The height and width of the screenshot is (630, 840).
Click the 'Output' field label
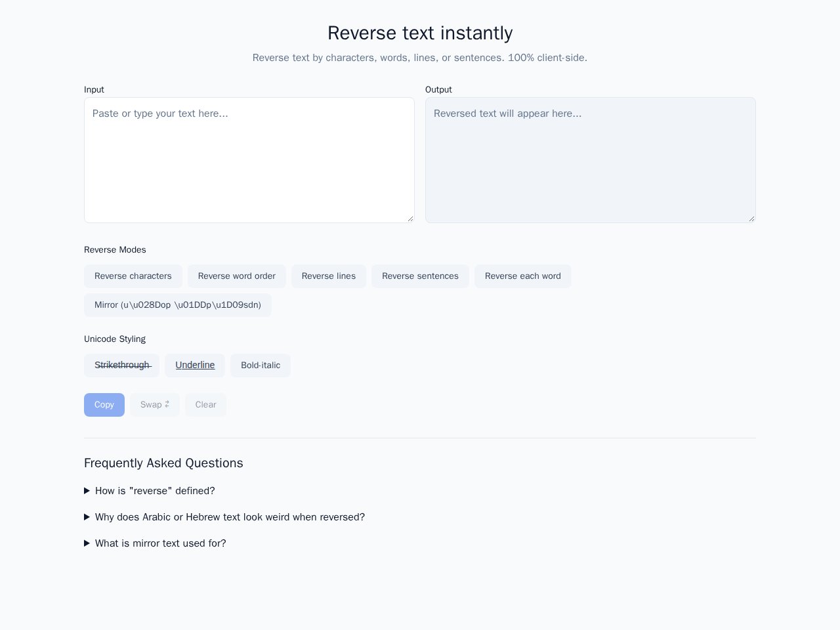[x=438, y=90]
